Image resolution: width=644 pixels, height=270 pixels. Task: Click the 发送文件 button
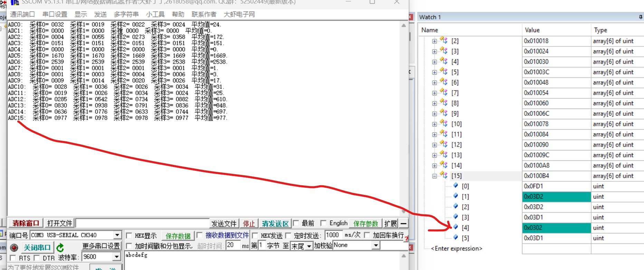pyautogui.click(x=224, y=224)
